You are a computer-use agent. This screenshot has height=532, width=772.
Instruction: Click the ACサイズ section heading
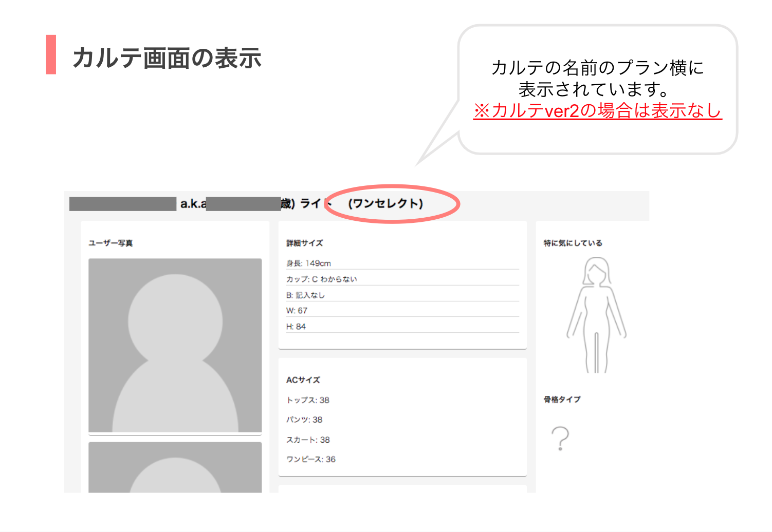point(303,380)
